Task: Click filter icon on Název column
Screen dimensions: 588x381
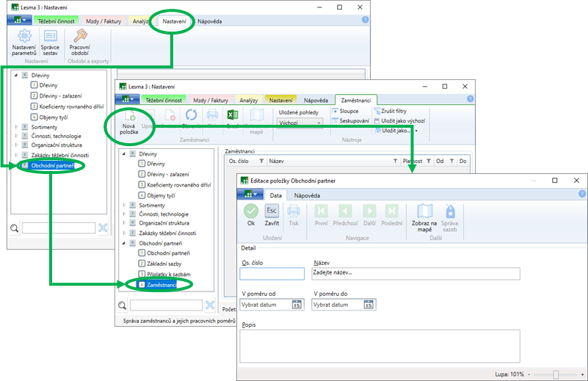Action: (x=395, y=161)
